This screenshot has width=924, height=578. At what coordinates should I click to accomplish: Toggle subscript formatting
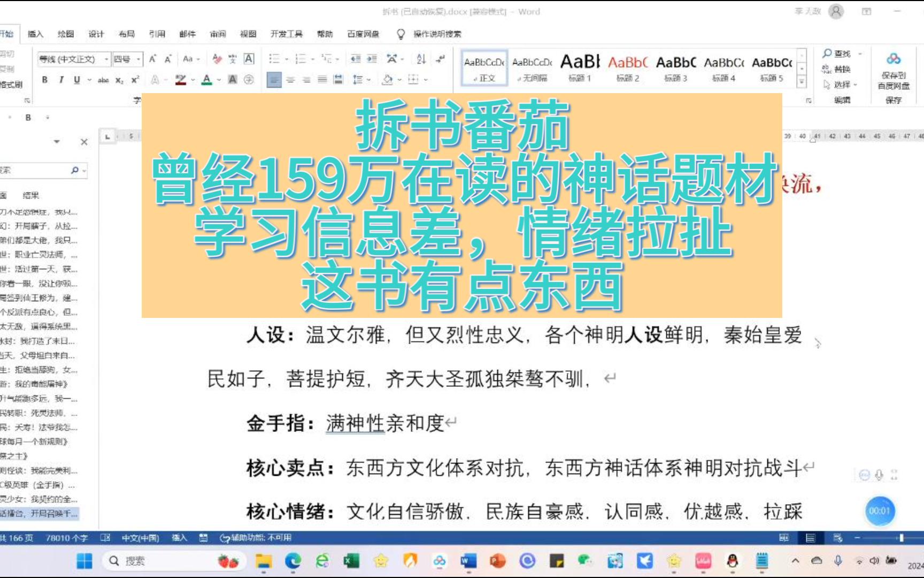[x=119, y=80]
